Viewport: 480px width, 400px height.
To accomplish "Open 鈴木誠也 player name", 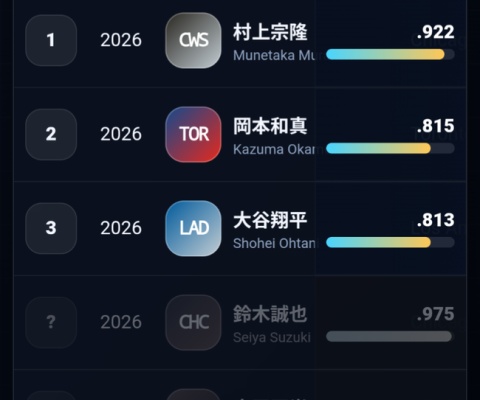I will [270, 314].
